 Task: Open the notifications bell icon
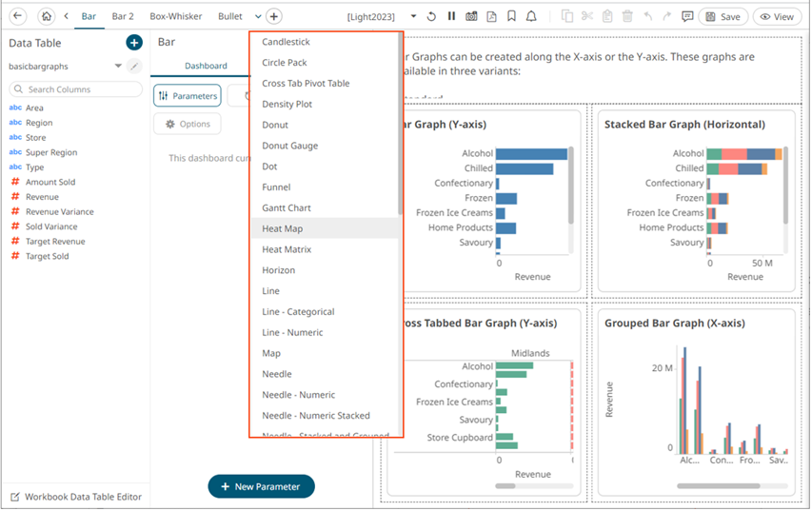click(531, 17)
